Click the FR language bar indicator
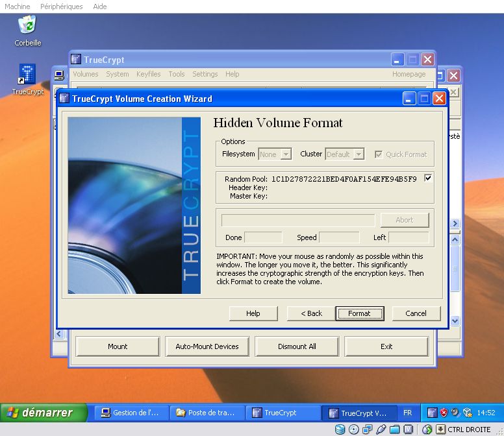The image size is (504, 436). (x=408, y=413)
